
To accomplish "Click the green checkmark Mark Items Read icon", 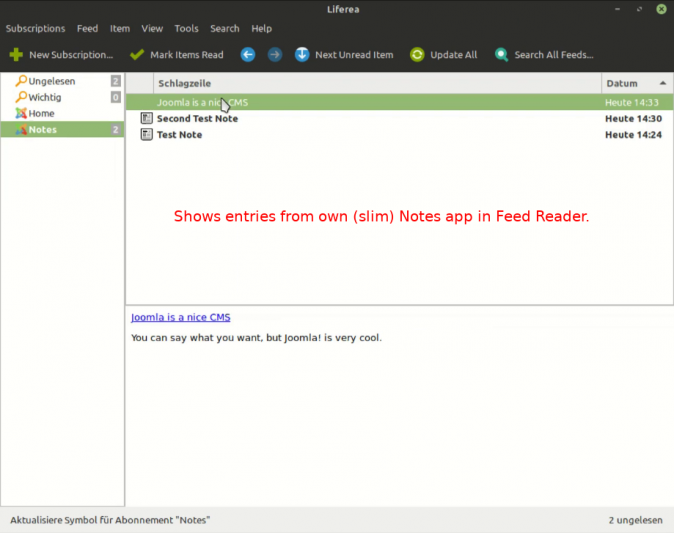I will tap(137, 55).
